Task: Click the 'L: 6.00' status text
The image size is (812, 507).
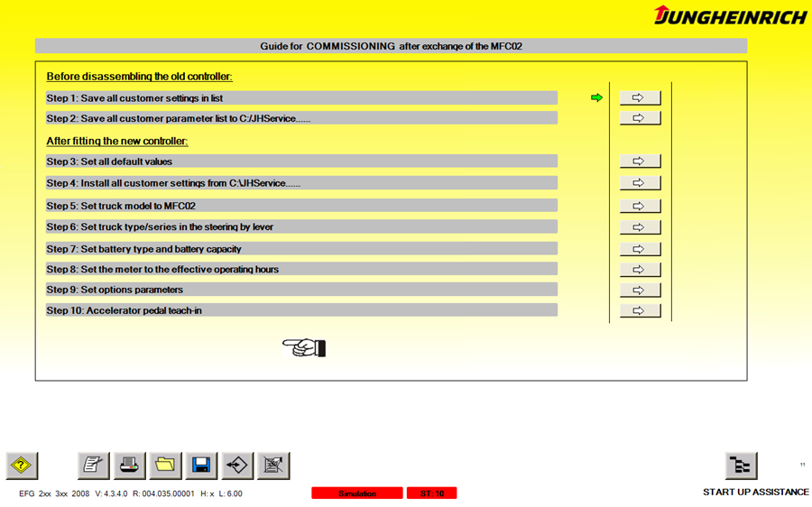Action: click(x=230, y=493)
